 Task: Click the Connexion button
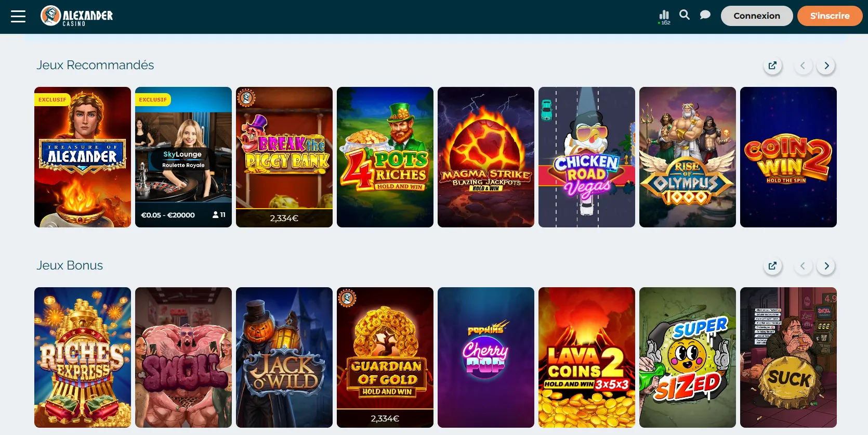757,16
